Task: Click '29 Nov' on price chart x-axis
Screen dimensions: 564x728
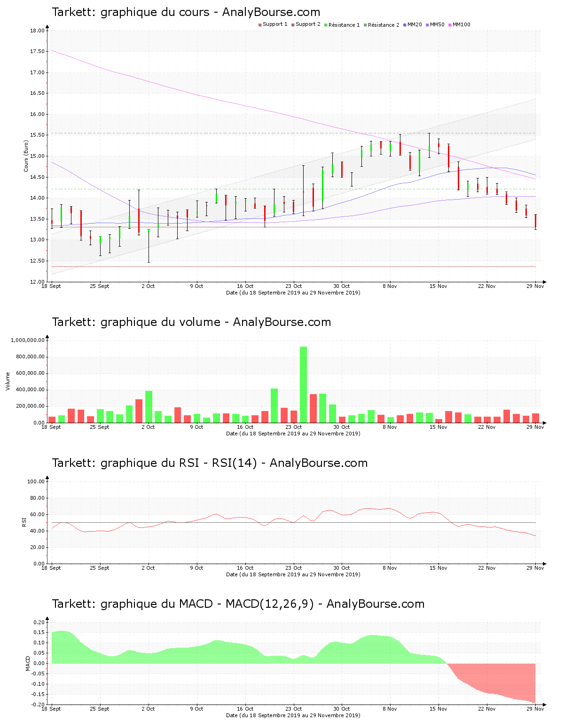Action: click(x=535, y=286)
